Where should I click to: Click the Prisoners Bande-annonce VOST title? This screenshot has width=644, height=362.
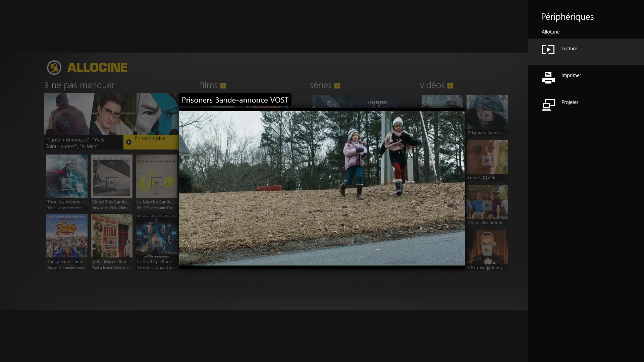tap(235, 100)
